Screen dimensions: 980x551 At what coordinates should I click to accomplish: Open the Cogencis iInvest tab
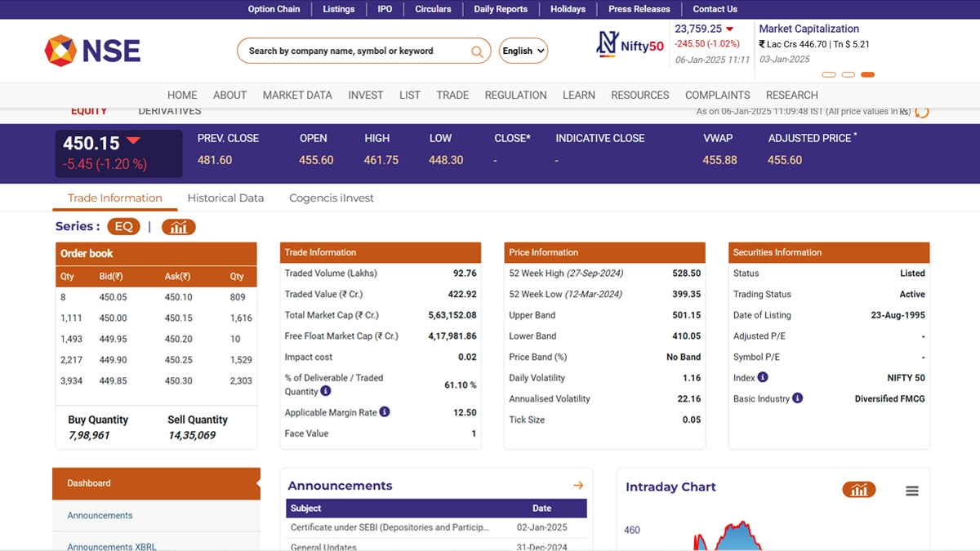click(x=332, y=198)
